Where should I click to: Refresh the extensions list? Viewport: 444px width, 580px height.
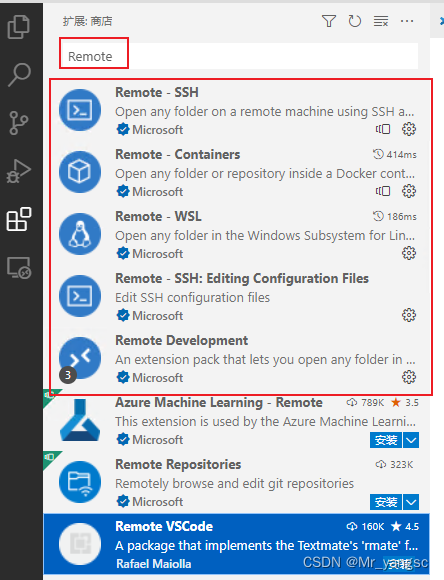click(x=354, y=21)
